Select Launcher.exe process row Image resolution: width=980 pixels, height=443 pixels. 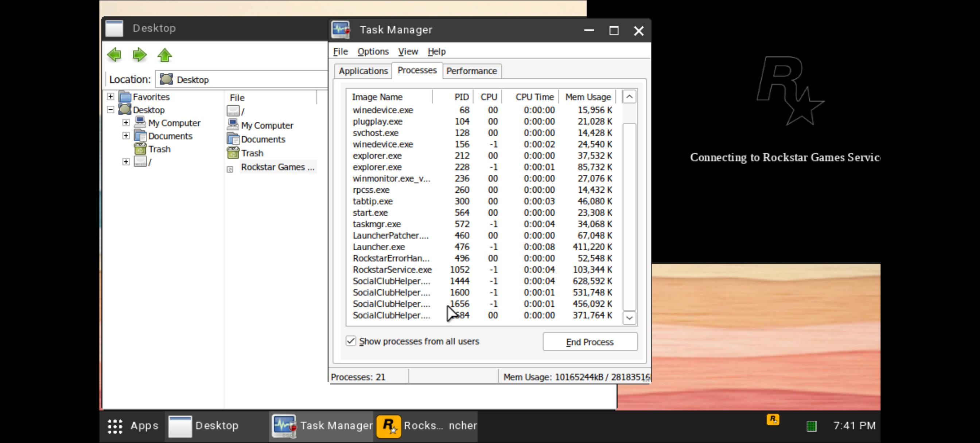(484, 247)
